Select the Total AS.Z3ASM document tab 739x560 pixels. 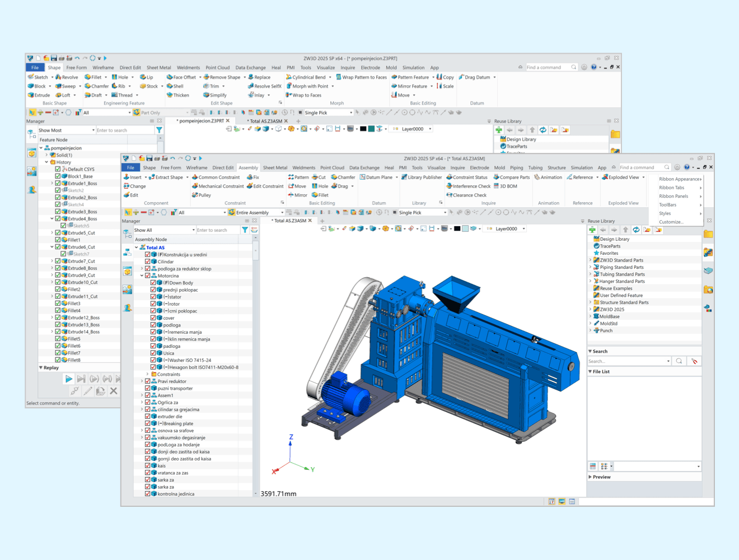289,221
